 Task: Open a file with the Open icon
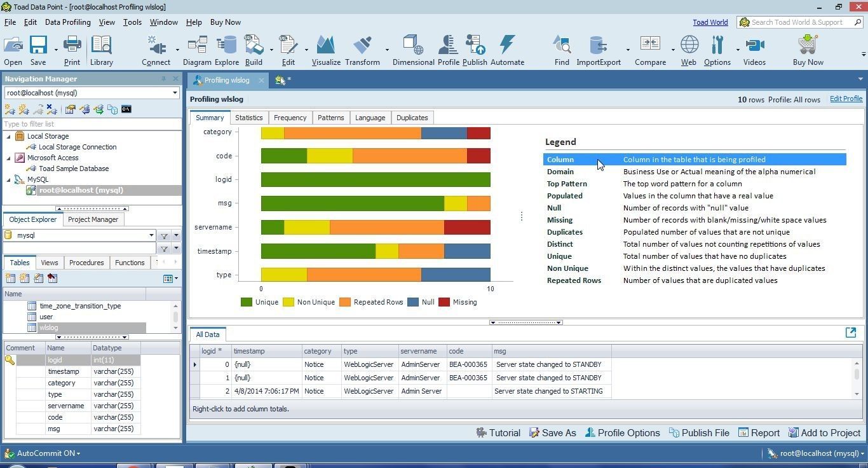point(13,50)
